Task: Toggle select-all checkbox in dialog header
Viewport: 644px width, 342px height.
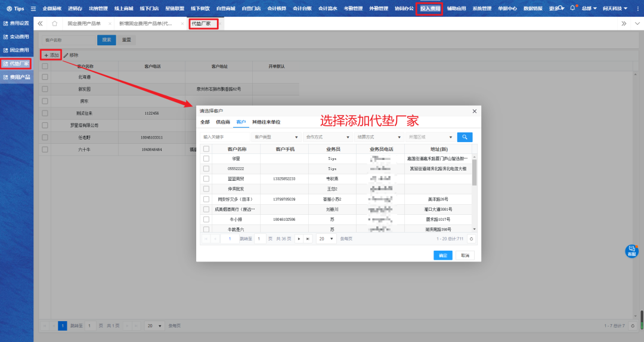Action: 206,149
